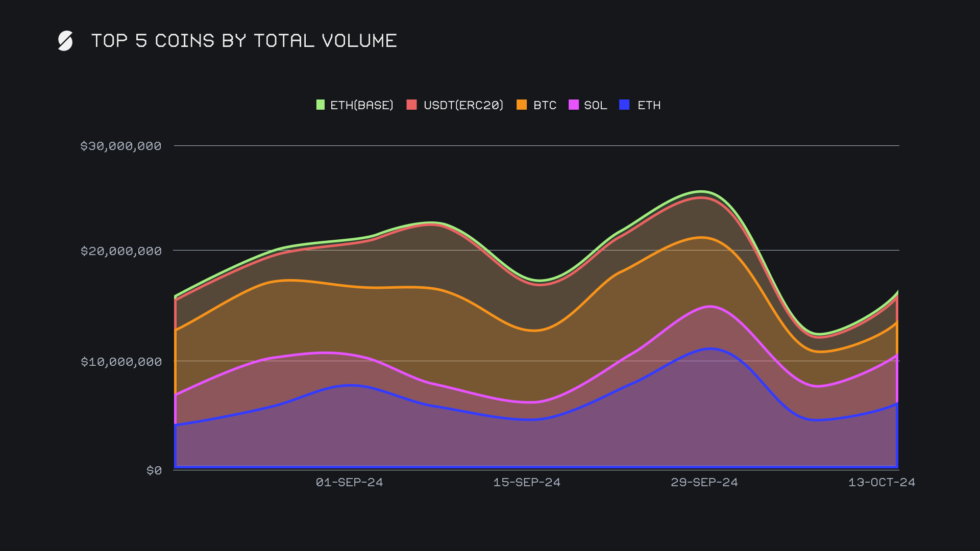This screenshot has width=980, height=551.
Task: Select the 13-OCT-24 date marker
Action: 881,482
